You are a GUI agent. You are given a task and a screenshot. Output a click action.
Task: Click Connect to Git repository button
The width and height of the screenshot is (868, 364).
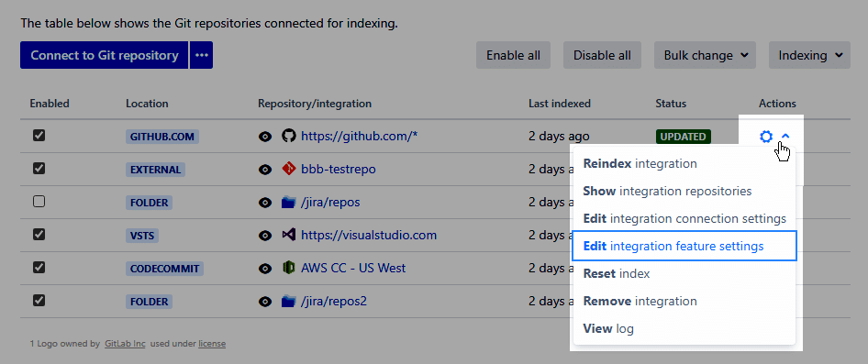105,55
